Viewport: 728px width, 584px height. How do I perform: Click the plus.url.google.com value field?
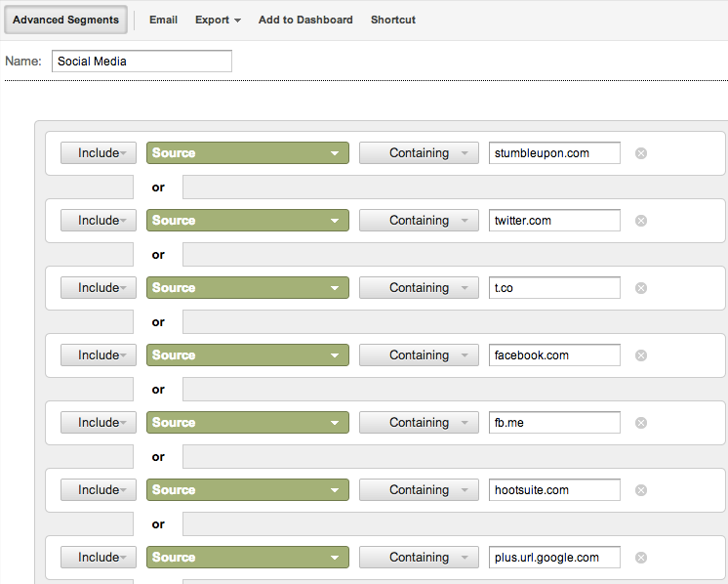pyautogui.click(x=554, y=557)
